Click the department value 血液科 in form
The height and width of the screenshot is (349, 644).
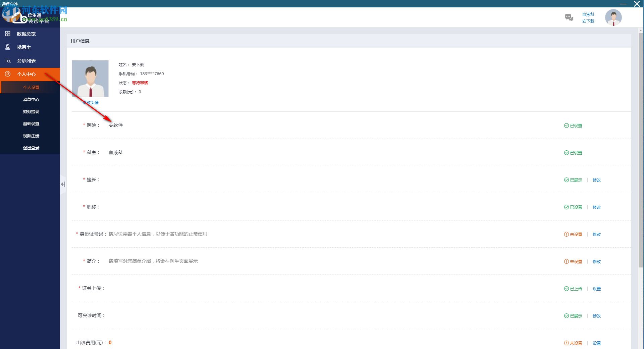pyautogui.click(x=116, y=152)
